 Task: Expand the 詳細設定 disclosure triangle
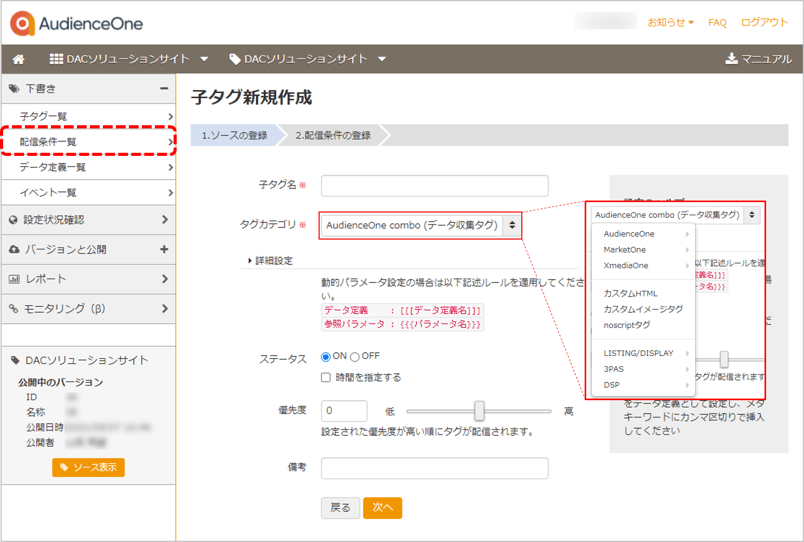click(250, 261)
